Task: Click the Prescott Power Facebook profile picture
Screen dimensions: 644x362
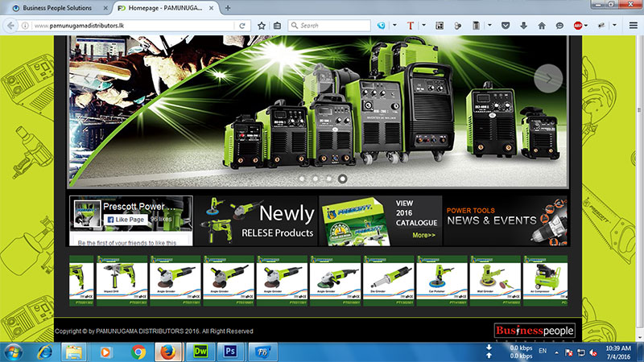Action: click(87, 214)
